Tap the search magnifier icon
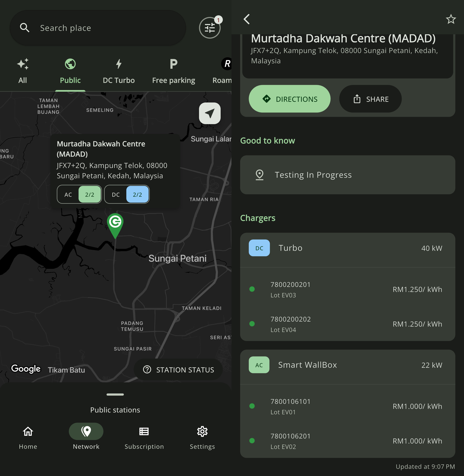Image resolution: width=464 pixels, height=476 pixels. coord(25,28)
